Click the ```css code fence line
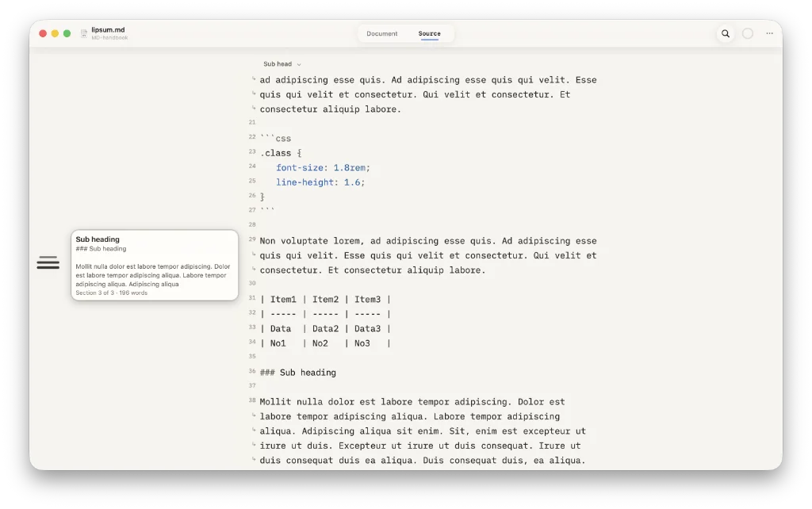The width and height of the screenshot is (812, 509). 275,138
